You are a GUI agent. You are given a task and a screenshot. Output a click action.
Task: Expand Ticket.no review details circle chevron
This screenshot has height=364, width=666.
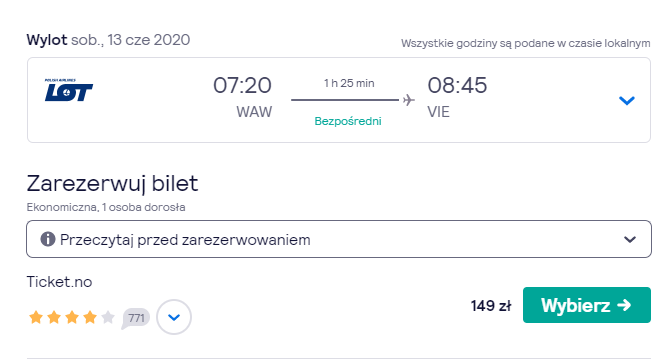point(174,317)
